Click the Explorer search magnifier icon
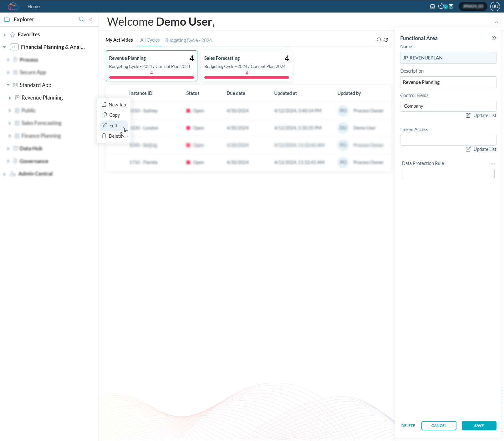This screenshot has width=504, height=441. coord(82,19)
